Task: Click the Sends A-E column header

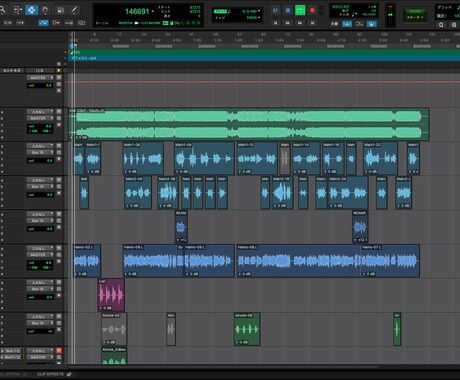Action: (x=12, y=70)
